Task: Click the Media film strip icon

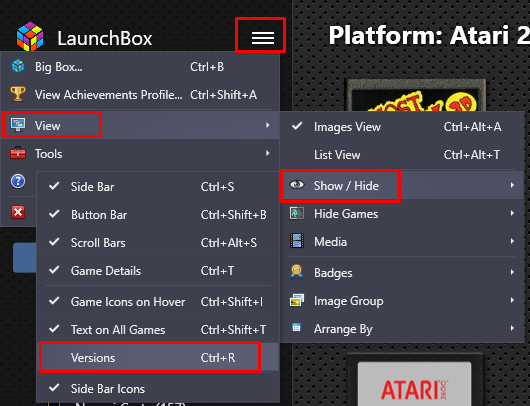Action: tap(297, 241)
